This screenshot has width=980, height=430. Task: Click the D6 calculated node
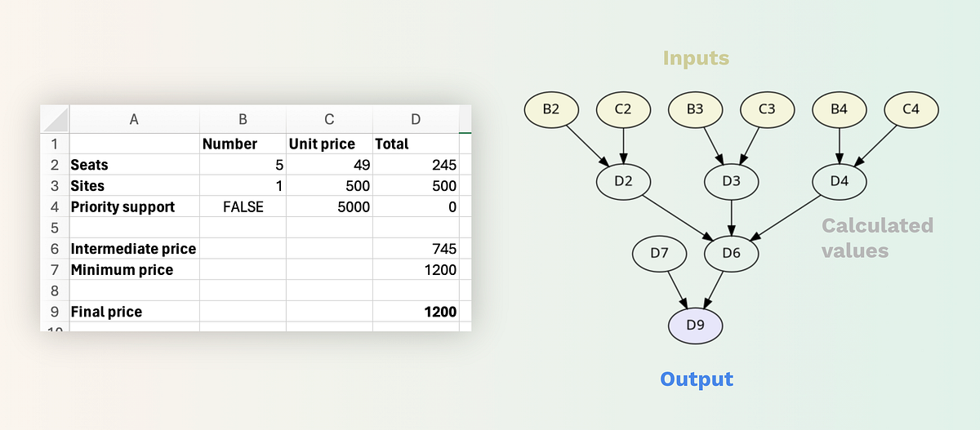tap(731, 254)
